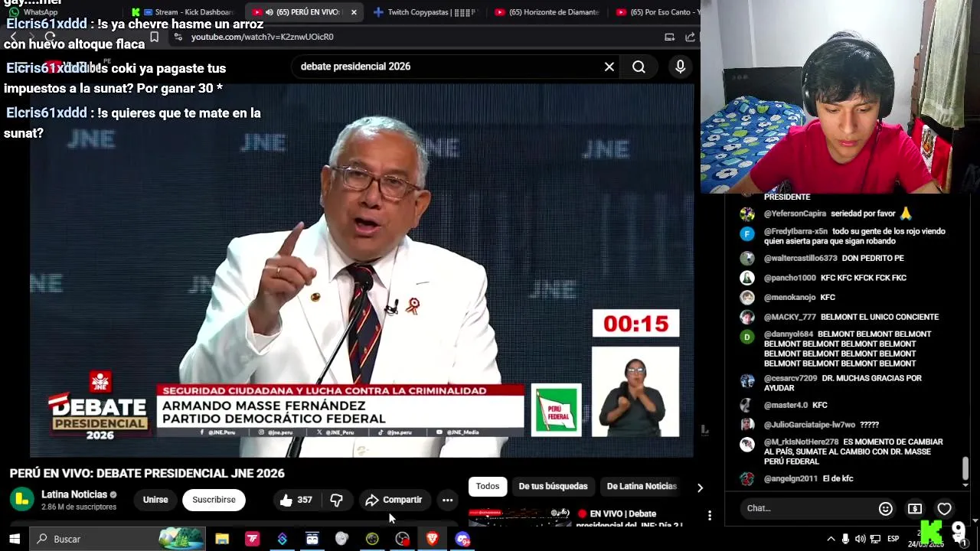Click the video title PERÚ EN VIVO
Image resolution: width=980 pixels, height=551 pixels.
[x=147, y=473]
